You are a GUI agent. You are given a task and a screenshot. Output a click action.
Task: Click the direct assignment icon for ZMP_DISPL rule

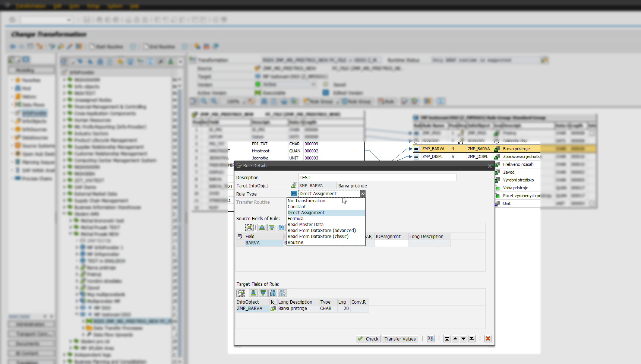(416, 157)
